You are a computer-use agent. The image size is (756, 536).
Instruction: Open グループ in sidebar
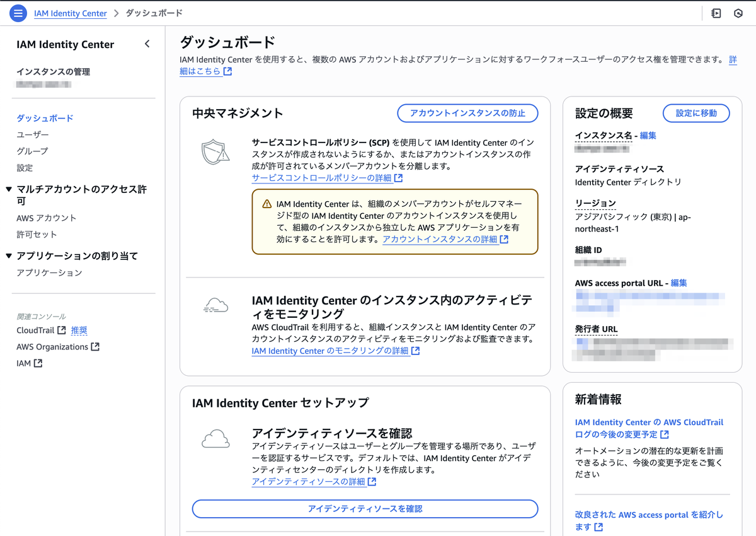pos(32,151)
